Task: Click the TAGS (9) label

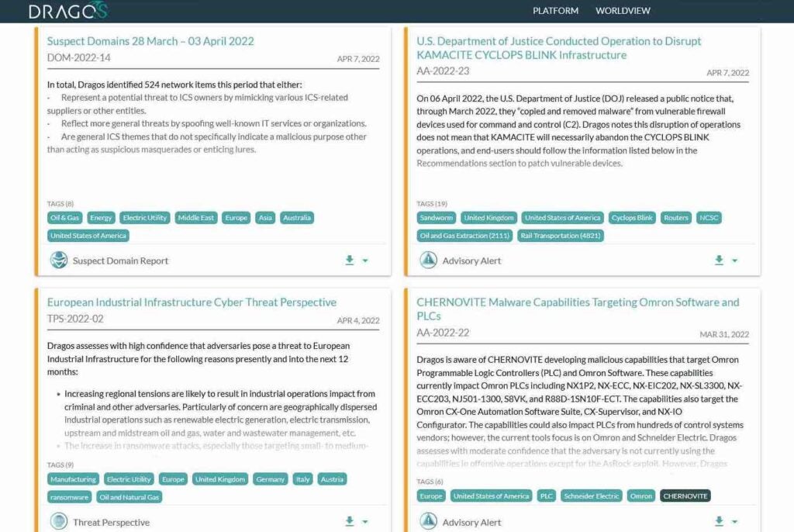Action: pos(60,465)
